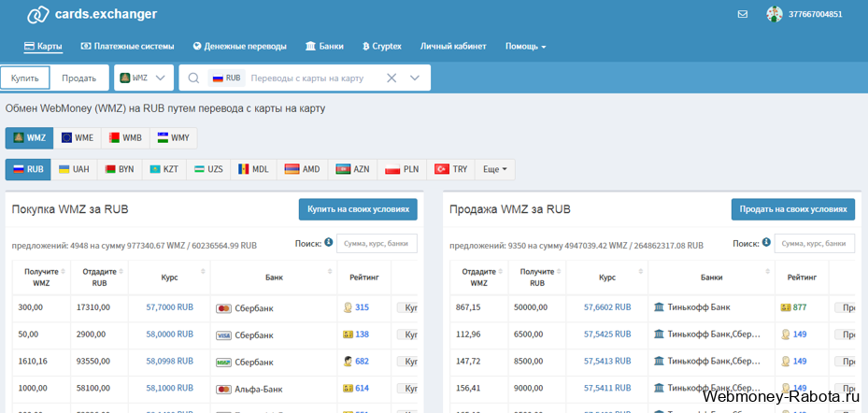This screenshot has width=868, height=413.
Task: Select TRY fiat currency
Action: point(450,169)
